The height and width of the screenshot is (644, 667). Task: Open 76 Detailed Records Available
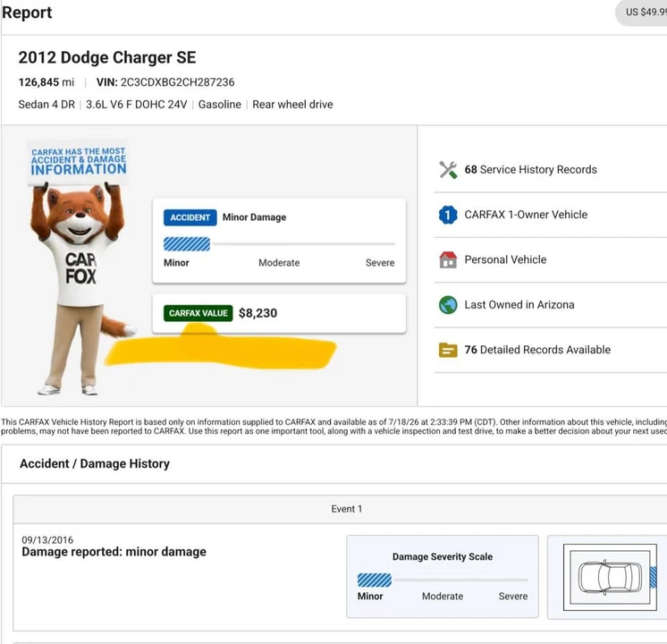coord(537,350)
